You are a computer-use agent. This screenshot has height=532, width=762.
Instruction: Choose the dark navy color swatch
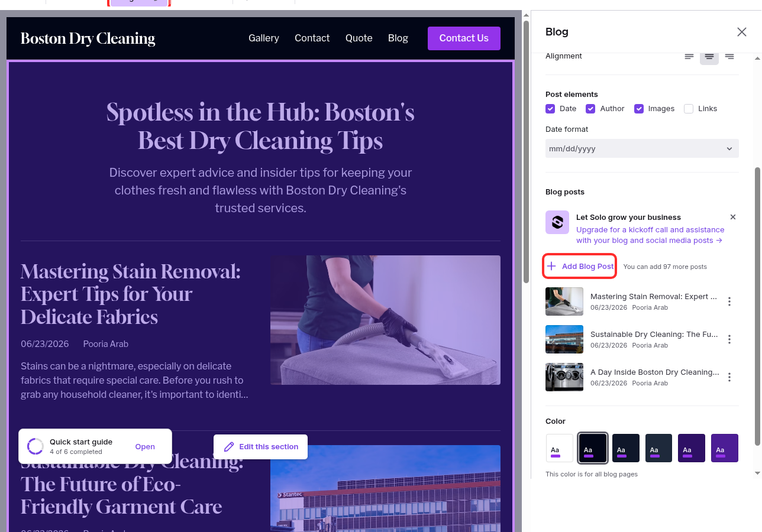point(625,448)
